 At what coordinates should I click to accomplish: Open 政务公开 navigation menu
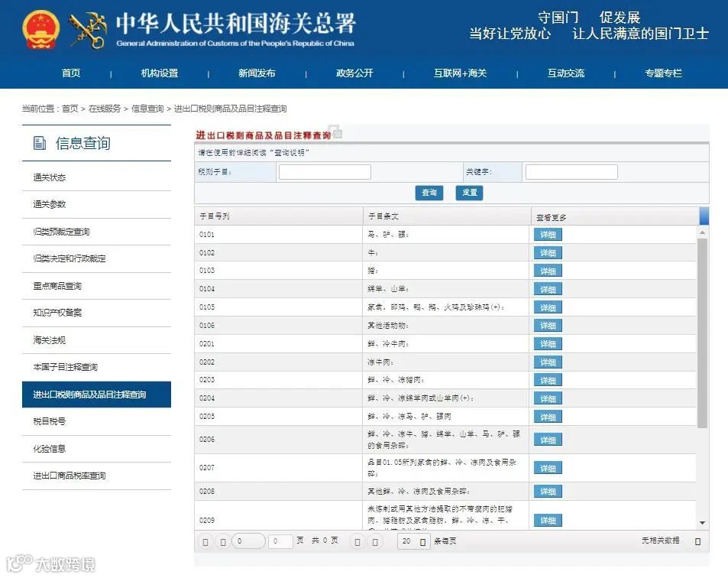354,73
